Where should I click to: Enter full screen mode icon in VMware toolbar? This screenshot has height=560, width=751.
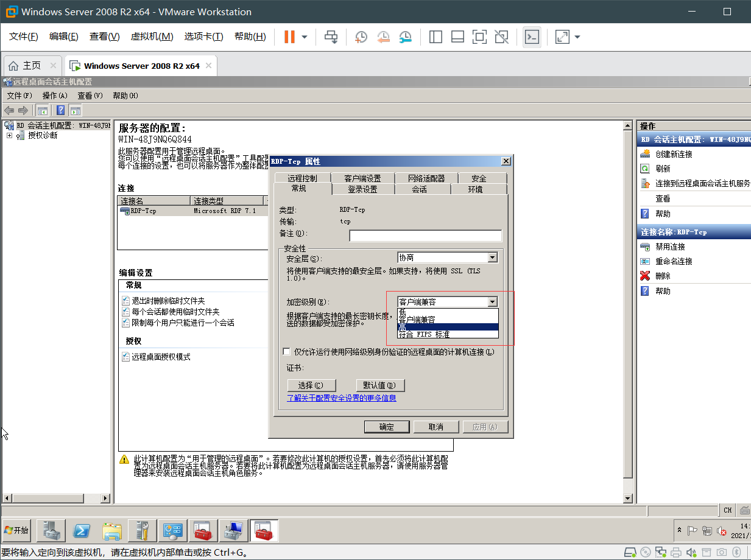(479, 37)
